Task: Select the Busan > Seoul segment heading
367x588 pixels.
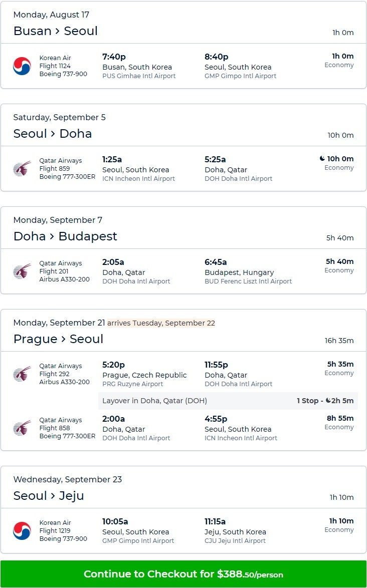Action: coord(56,31)
